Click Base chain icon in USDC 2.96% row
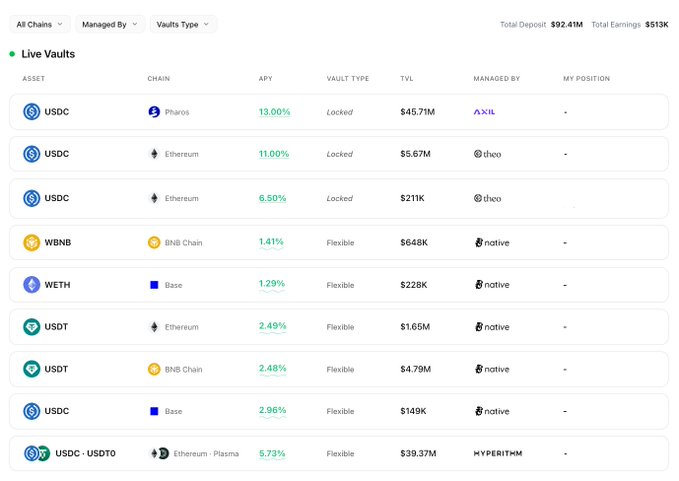The height and width of the screenshot is (481, 679). [x=154, y=411]
